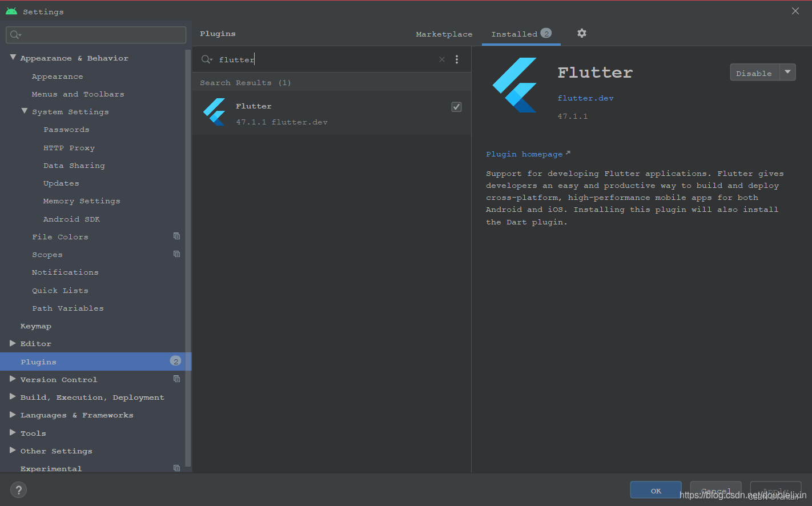812x506 pixels.
Task: Click the count badge on Installed tab
Action: (546, 33)
